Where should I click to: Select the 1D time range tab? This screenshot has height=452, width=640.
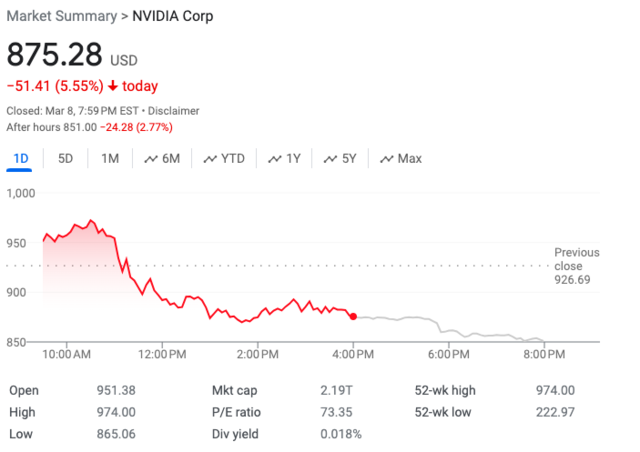click(x=20, y=158)
